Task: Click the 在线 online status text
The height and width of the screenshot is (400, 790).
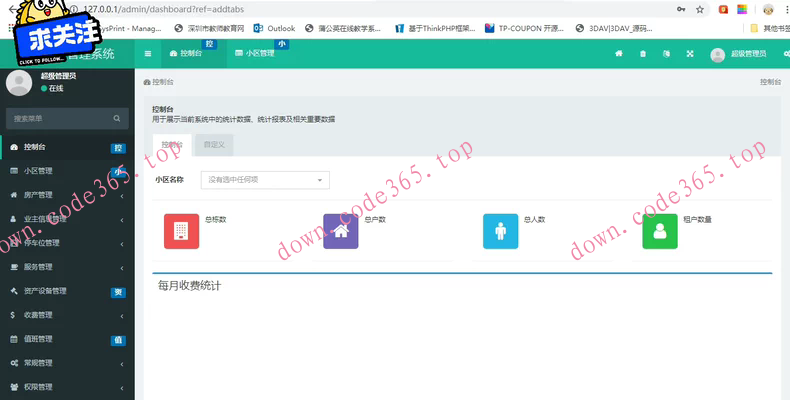Action: click(56, 89)
